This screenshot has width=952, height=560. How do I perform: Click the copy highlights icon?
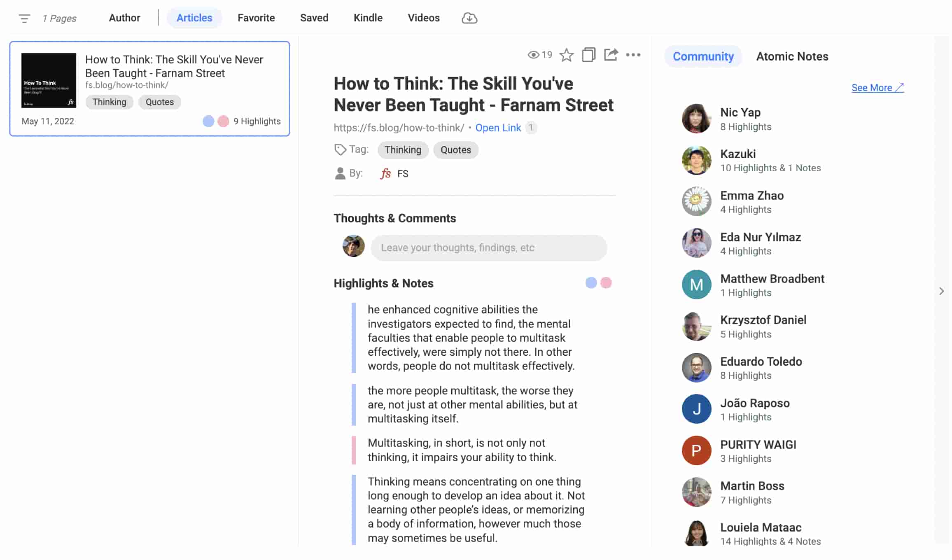pos(588,55)
